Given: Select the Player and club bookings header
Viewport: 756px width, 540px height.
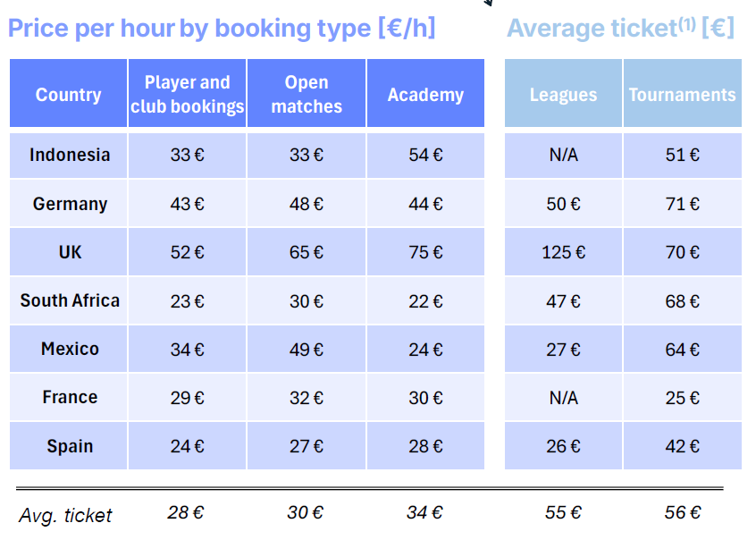Looking at the screenshot, I should coord(188,95).
